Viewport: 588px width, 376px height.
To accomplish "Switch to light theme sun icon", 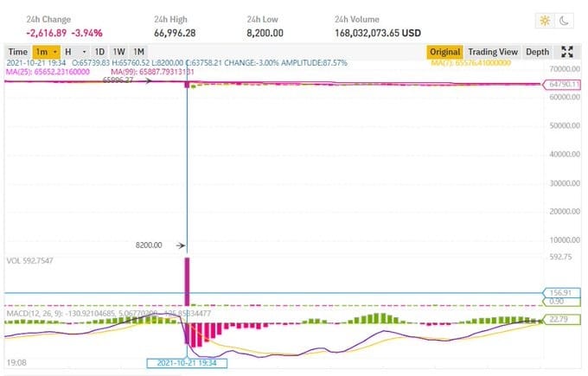I will (x=545, y=21).
